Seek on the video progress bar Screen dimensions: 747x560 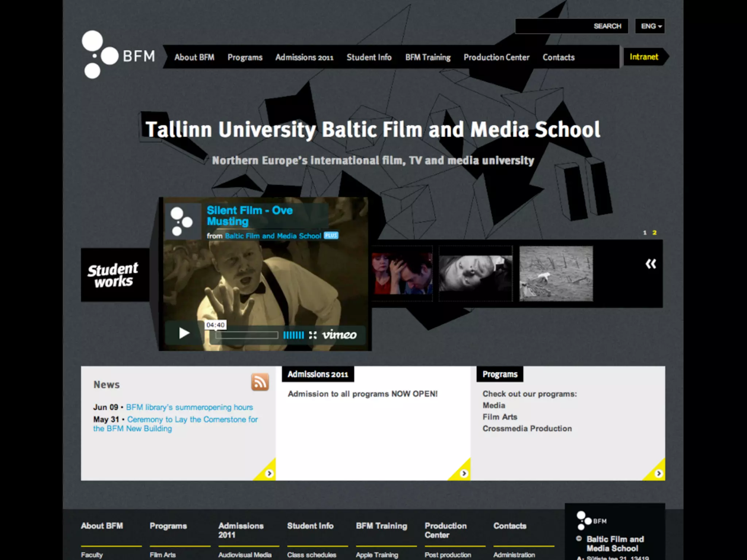[247, 335]
